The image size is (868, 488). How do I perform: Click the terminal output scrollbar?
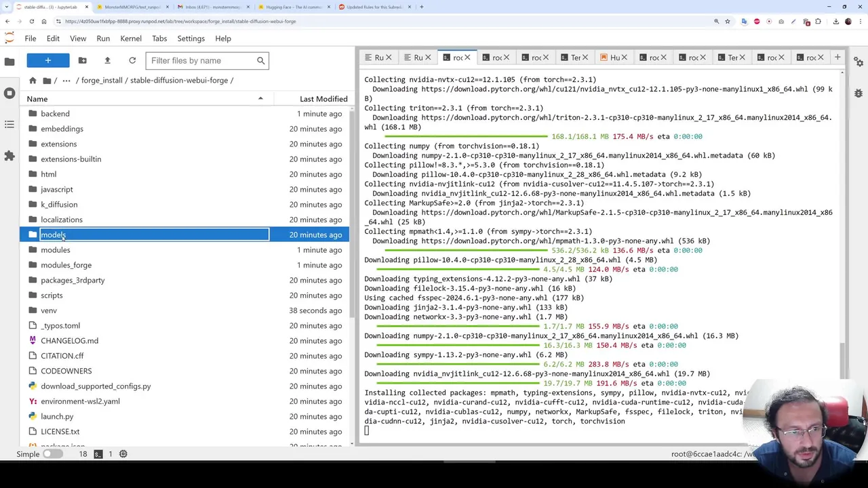point(843,361)
